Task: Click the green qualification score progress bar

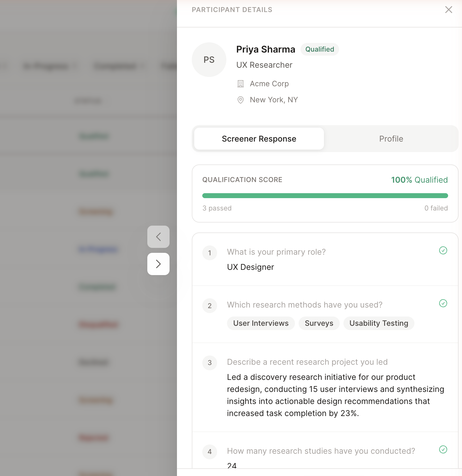Action: [x=325, y=195]
